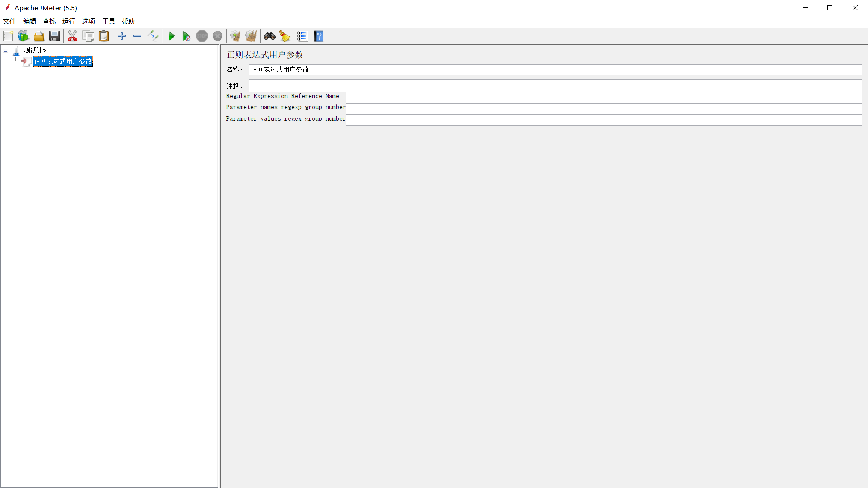
Task: Click the Stop test icon
Action: [x=202, y=36]
